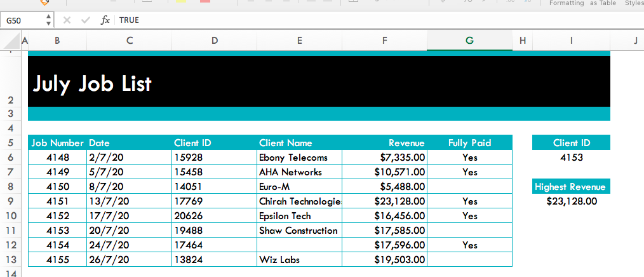This screenshot has height=277, width=644.
Task: Select the July Job List title cell
Action: (x=319, y=81)
